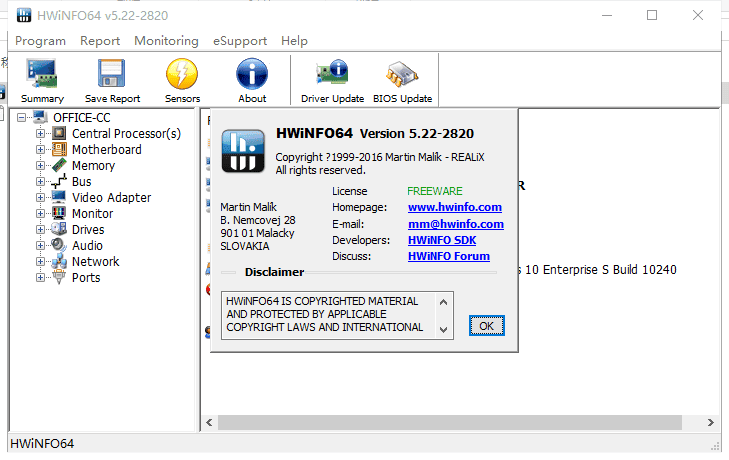The height and width of the screenshot is (460, 729).
Task: Open the Program menu
Action: pos(40,41)
